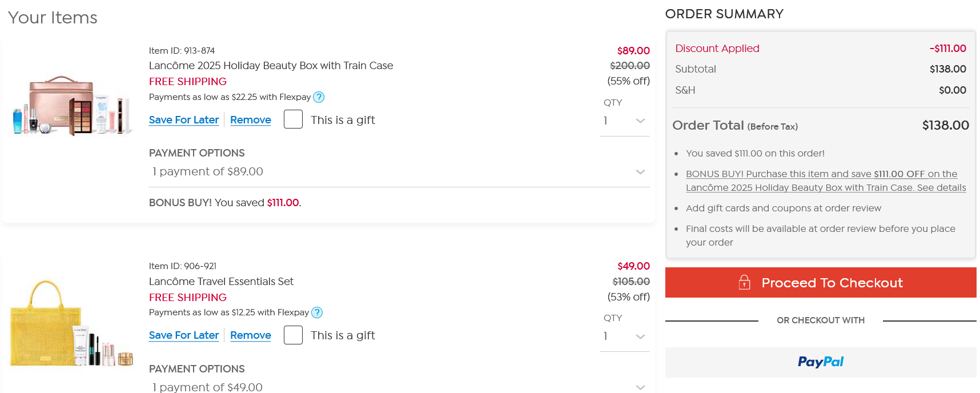Open QTY dropdown for Travel Essentials Set
The width and height of the screenshot is (980, 393).
point(624,336)
